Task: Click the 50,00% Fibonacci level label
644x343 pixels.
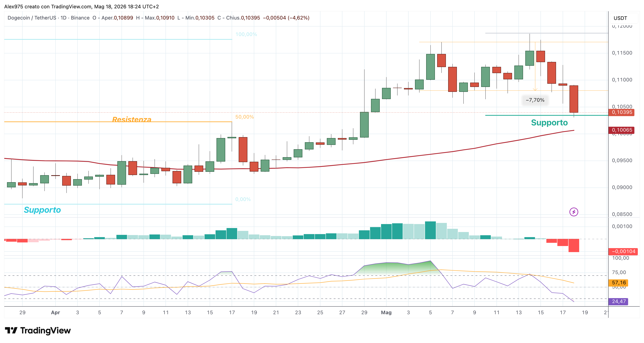Action: pos(245,117)
